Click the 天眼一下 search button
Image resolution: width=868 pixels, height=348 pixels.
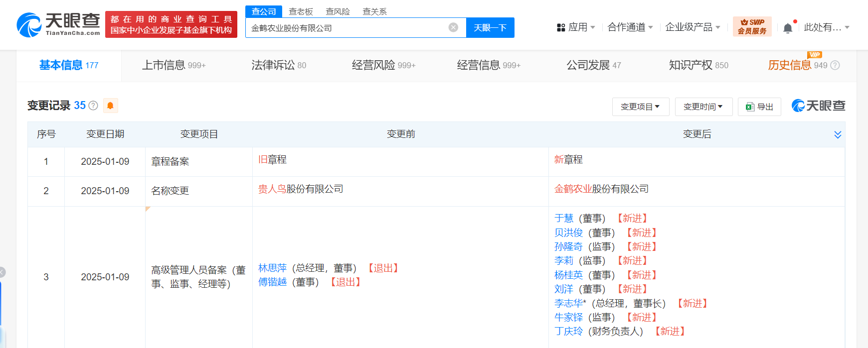(x=490, y=27)
